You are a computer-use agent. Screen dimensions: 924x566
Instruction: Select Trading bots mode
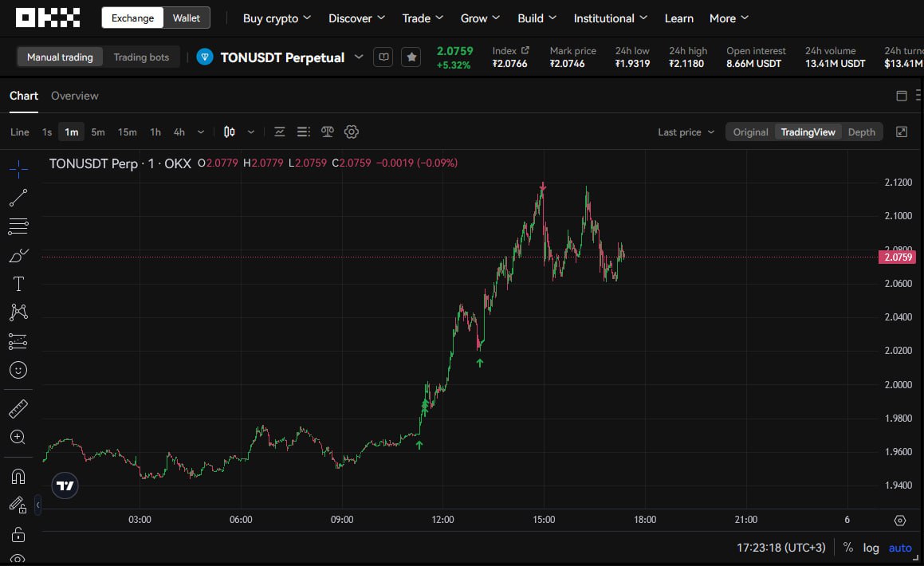[141, 57]
